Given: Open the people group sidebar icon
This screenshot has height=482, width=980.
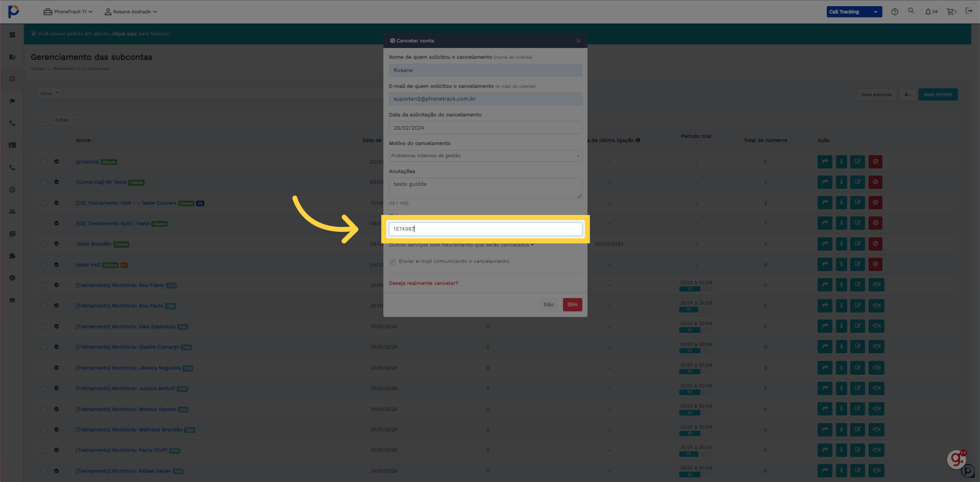Looking at the screenshot, I should [12, 211].
